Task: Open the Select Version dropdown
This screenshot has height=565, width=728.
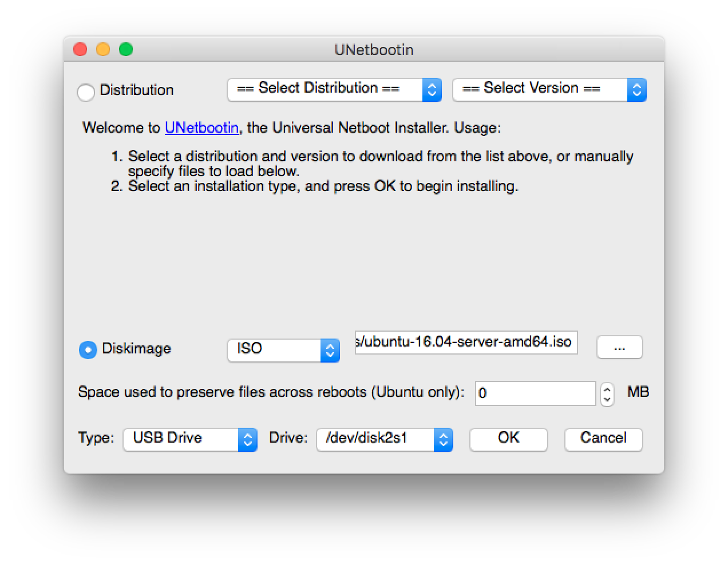Action: pos(549,90)
